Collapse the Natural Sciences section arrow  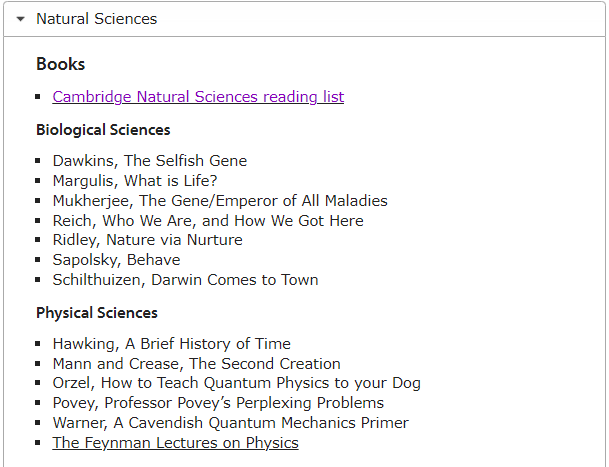(x=21, y=19)
